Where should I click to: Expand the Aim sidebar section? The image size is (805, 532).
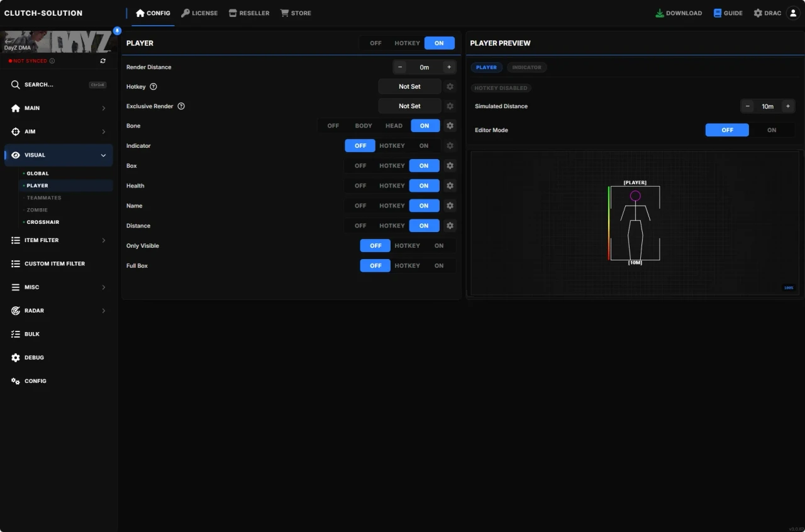coord(58,131)
